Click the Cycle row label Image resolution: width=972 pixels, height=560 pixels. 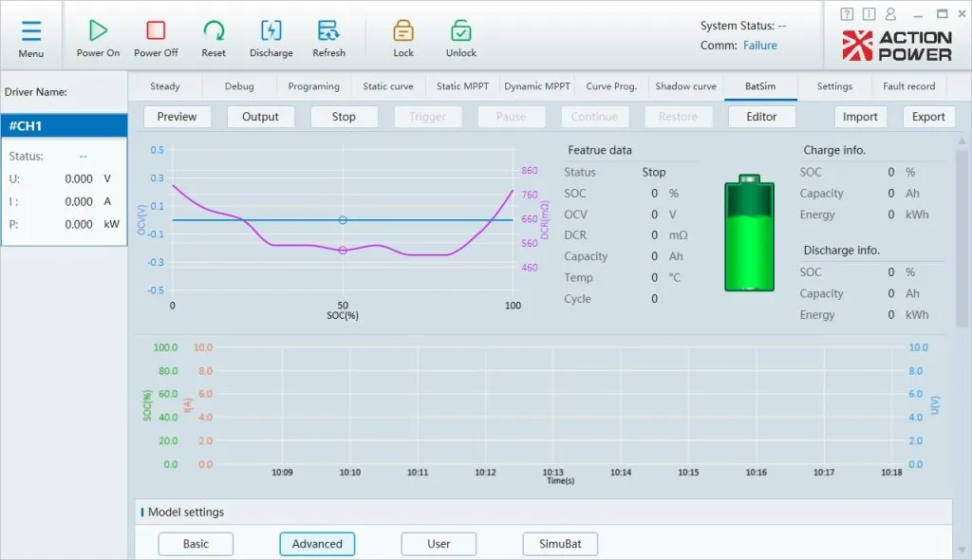pos(577,299)
